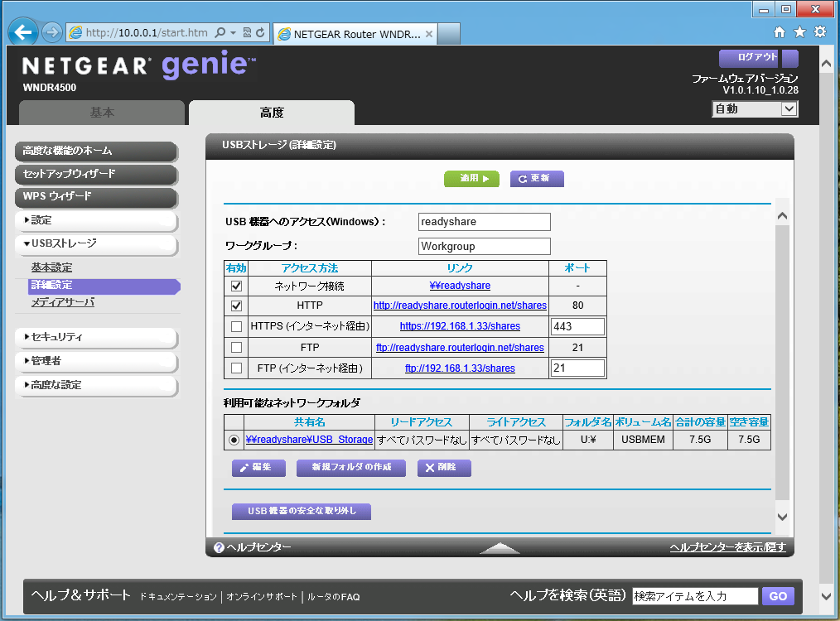
Task: Expand help center using the up triangle
Action: [x=500, y=547]
